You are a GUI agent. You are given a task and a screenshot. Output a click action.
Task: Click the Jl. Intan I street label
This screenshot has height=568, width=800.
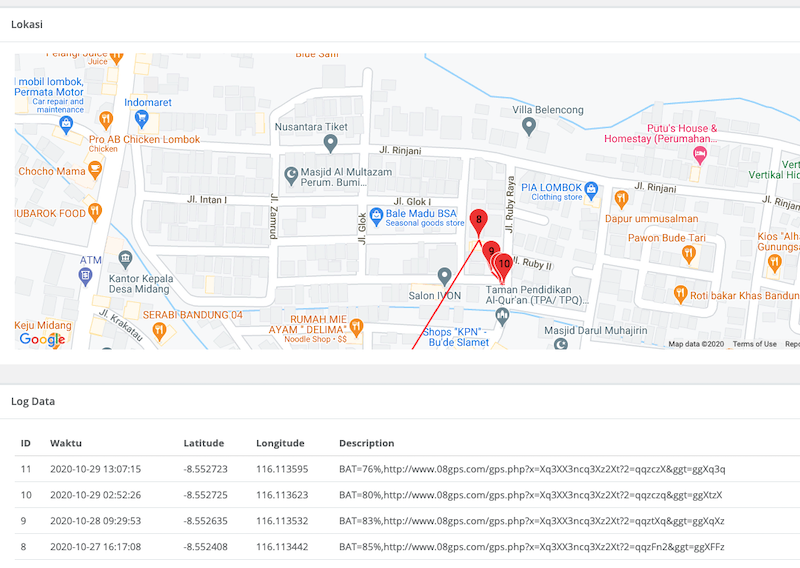click(207, 200)
